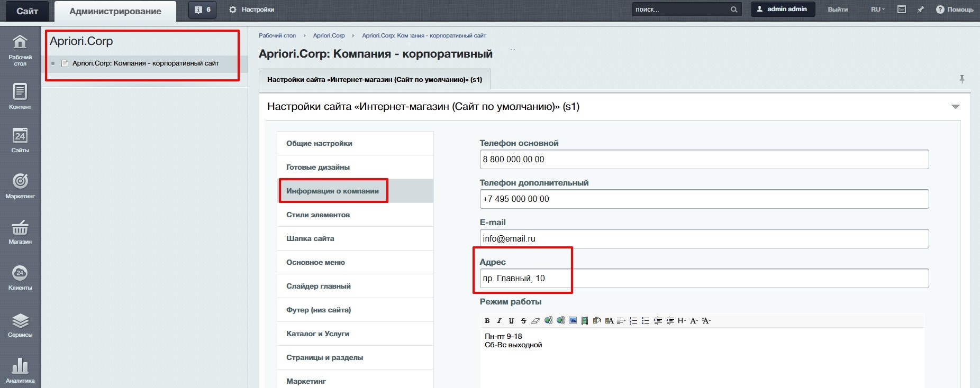Go to Аналитика in left sidebar
The image size is (980, 388).
pyautogui.click(x=20, y=370)
